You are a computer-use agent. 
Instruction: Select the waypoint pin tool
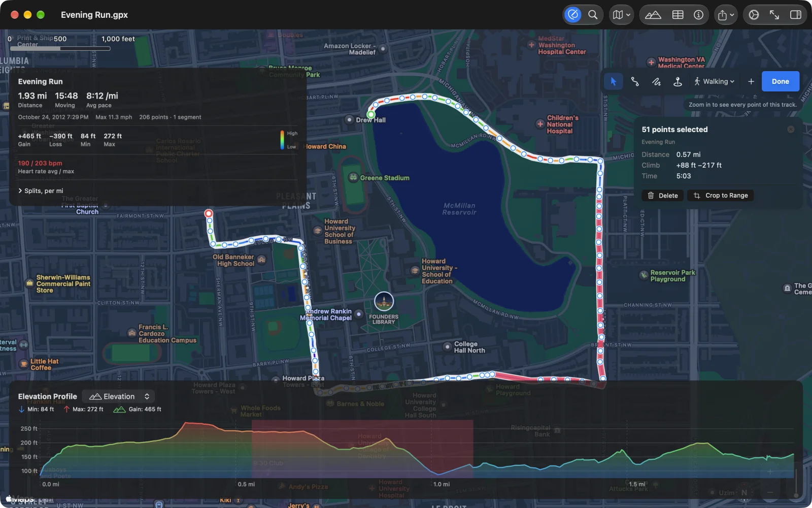(678, 81)
